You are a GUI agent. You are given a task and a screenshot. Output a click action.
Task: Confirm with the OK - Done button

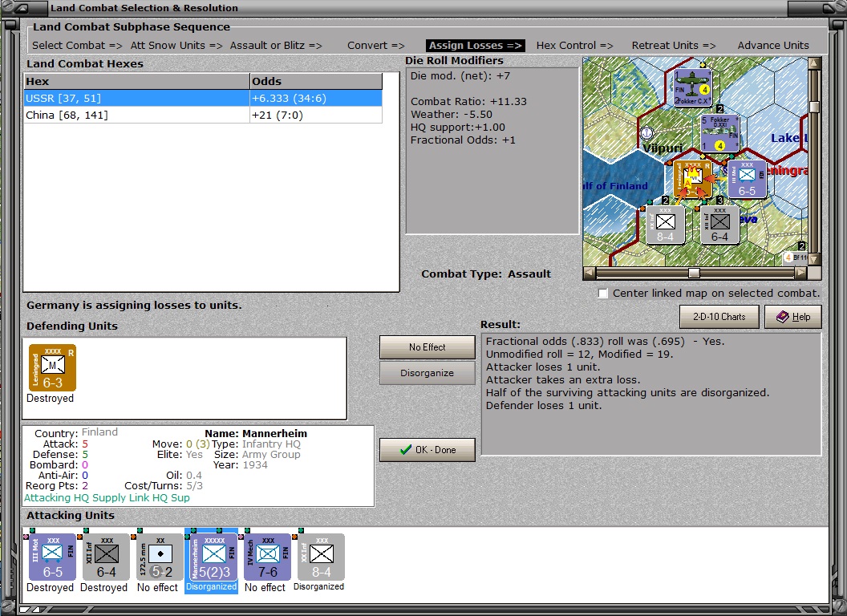pos(428,450)
